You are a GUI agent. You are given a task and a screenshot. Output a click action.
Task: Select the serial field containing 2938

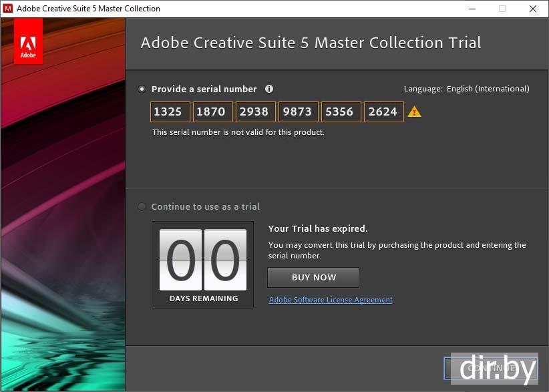(x=255, y=112)
